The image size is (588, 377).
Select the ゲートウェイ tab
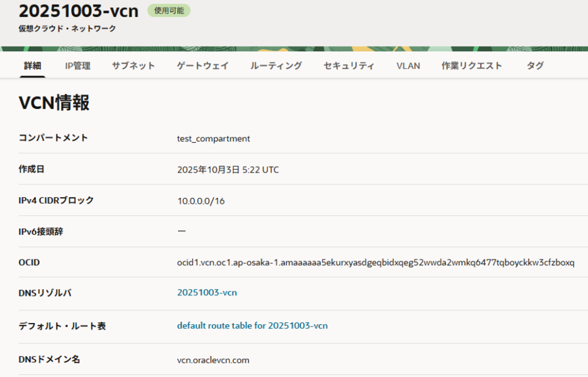coord(203,66)
